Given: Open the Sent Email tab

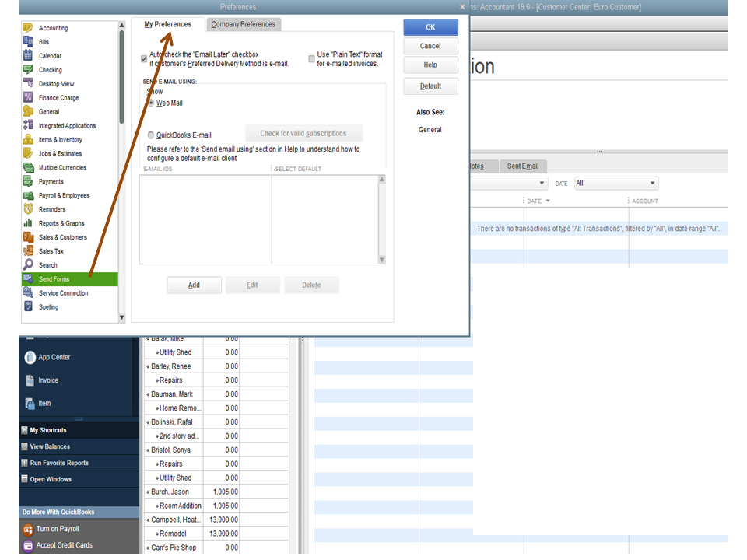Looking at the screenshot, I should (523, 166).
